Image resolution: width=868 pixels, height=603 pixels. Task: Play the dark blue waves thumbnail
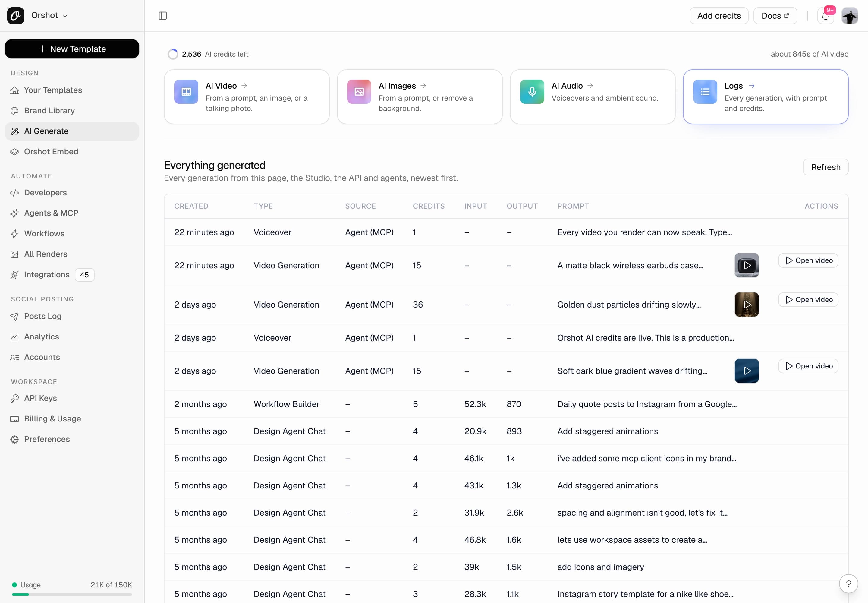746,371
